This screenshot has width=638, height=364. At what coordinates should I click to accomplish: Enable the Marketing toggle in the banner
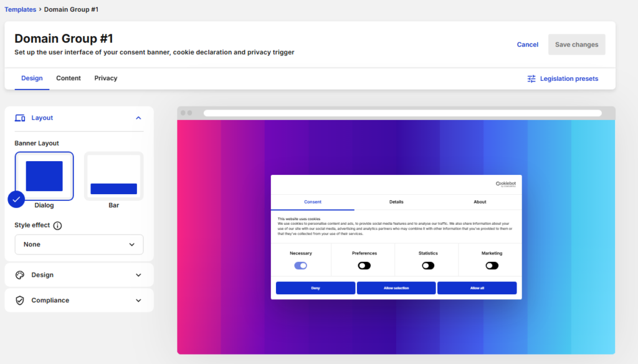[492, 265]
